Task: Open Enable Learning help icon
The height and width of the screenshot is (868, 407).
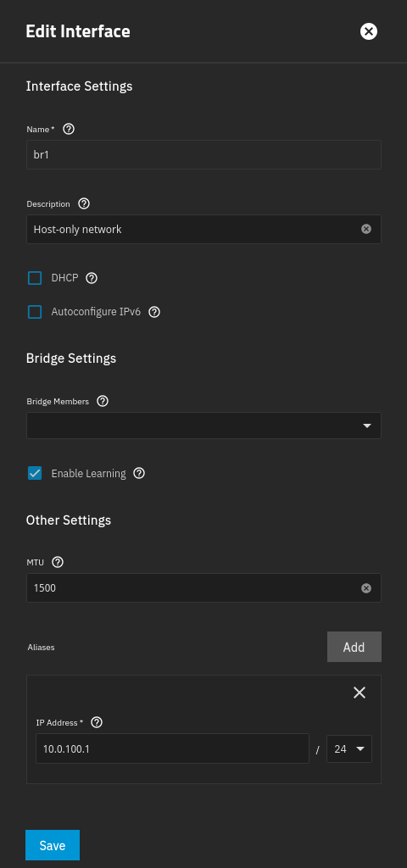Action: click(140, 473)
